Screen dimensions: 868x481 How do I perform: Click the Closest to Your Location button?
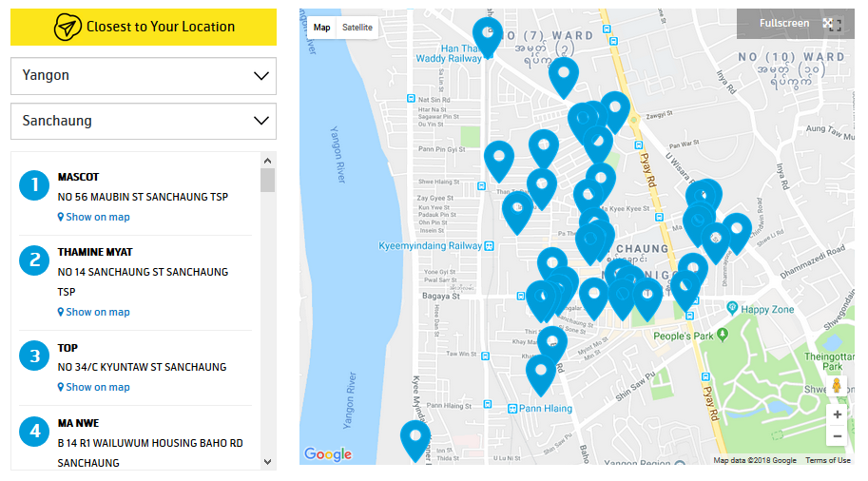tap(144, 28)
